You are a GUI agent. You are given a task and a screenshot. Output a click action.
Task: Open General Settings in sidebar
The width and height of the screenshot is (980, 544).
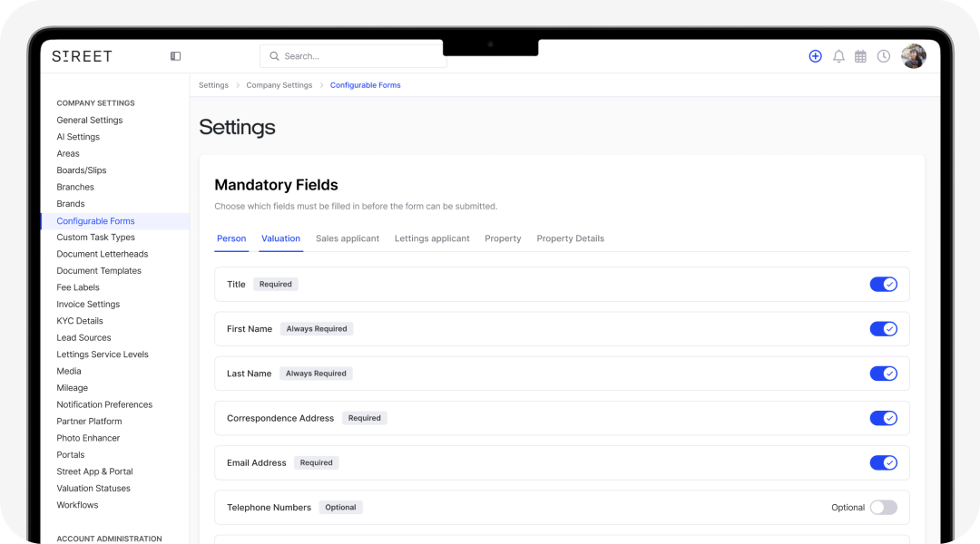click(89, 120)
